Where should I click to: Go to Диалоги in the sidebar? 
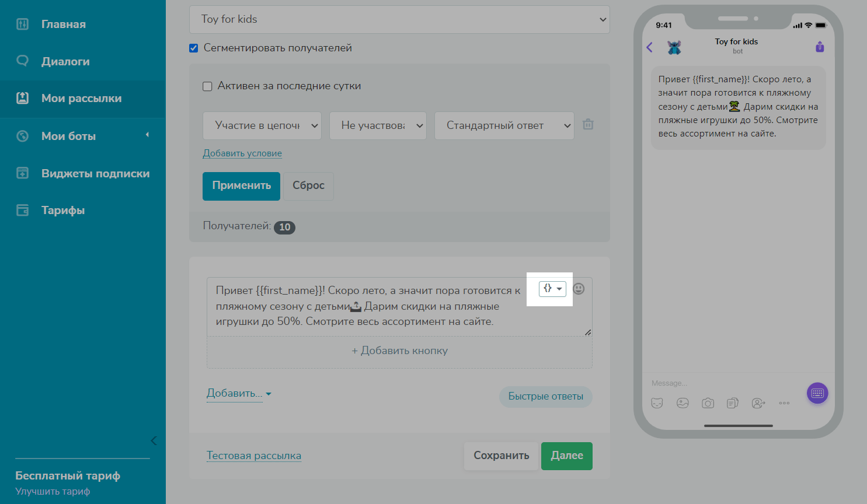click(x=65, y=61)
